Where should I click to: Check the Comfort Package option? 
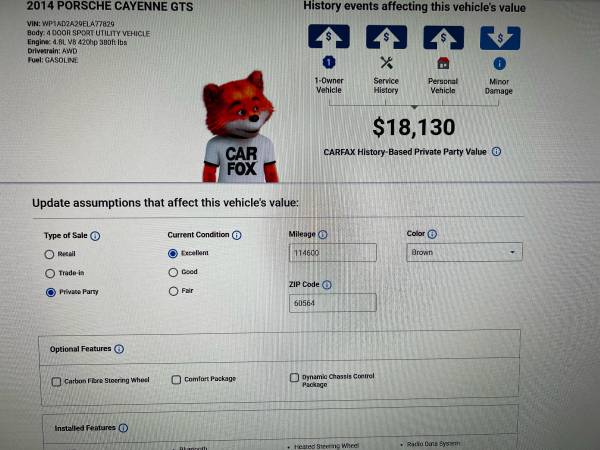176,380
